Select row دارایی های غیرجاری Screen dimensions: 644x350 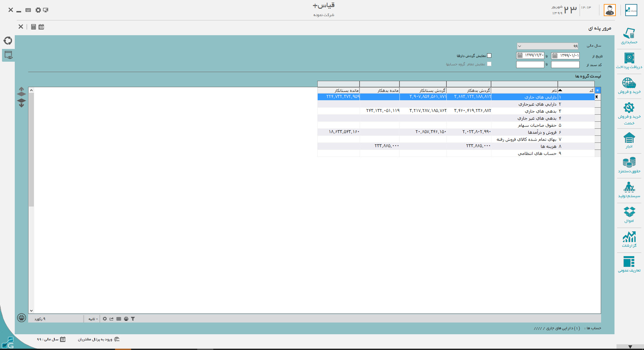[456, 104]
